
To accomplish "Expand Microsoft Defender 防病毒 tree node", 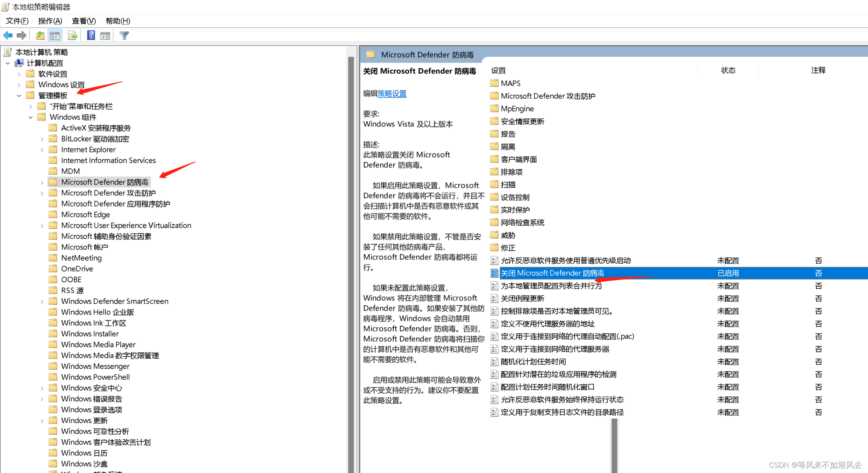I will click(42, 182).
